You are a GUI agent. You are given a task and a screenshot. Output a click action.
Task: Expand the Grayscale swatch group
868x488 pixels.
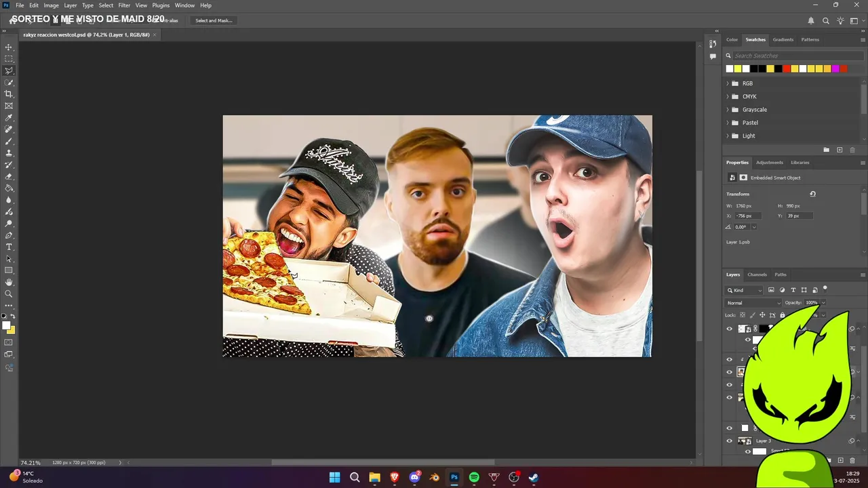coord(728,110)
